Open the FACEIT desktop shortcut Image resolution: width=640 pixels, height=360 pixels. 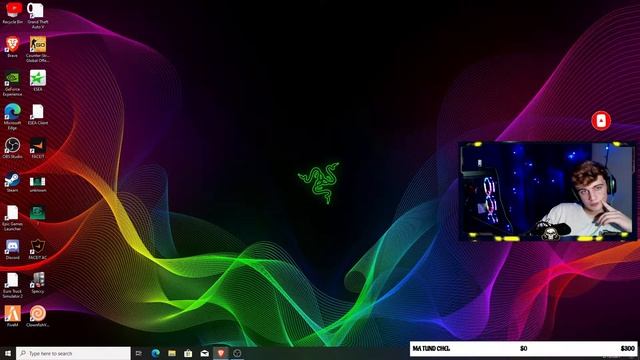point(38,148)
